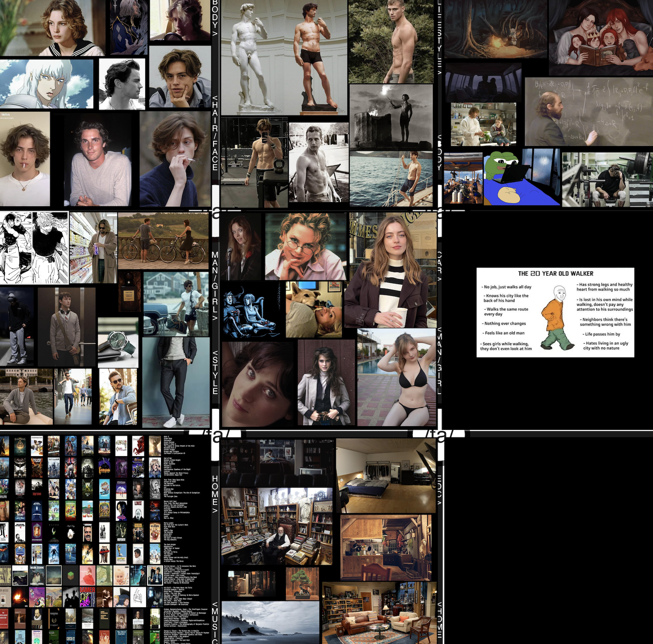Open the dark suit with white sneakers photo
653x644 pixels.
click(x=176, y=382)
